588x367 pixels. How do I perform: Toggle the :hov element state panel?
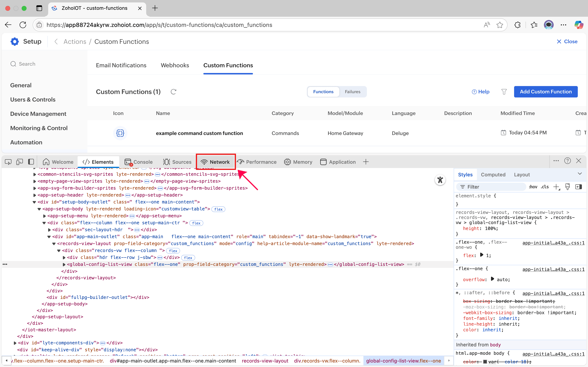[533, 187]
